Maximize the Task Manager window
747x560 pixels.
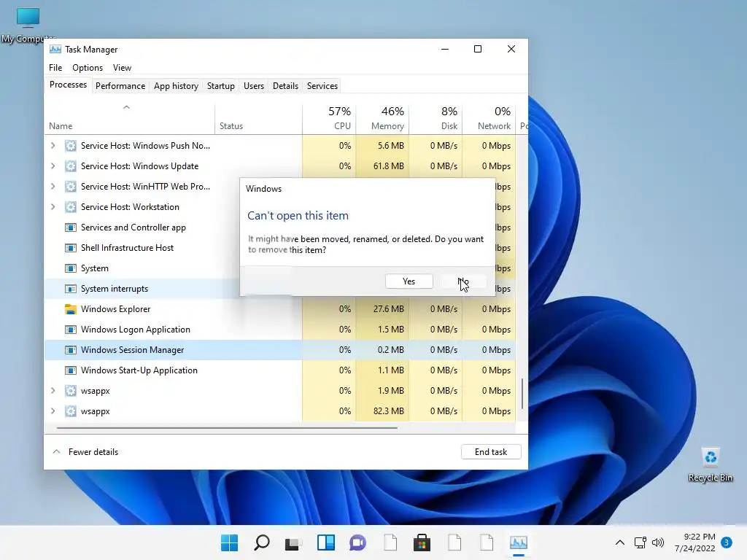[x=478, y=49]
